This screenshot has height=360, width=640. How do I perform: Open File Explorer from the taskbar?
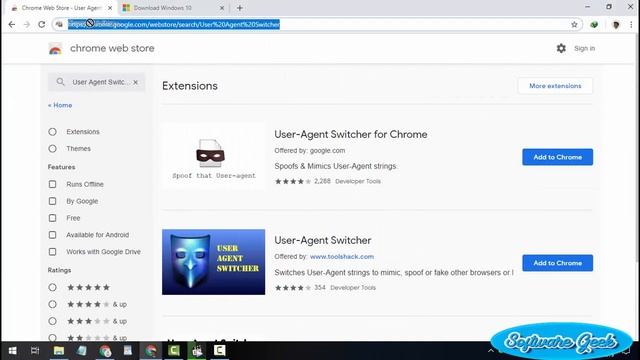(x=59, y=351)
